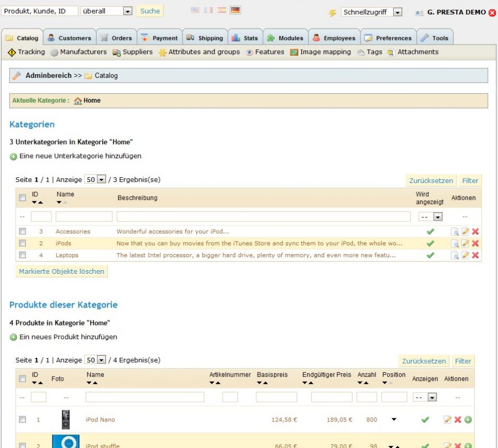Click 'Eine neue Unterkategorie hinzufügen' link
Screen dimensions: 498x448
point(80,156)
